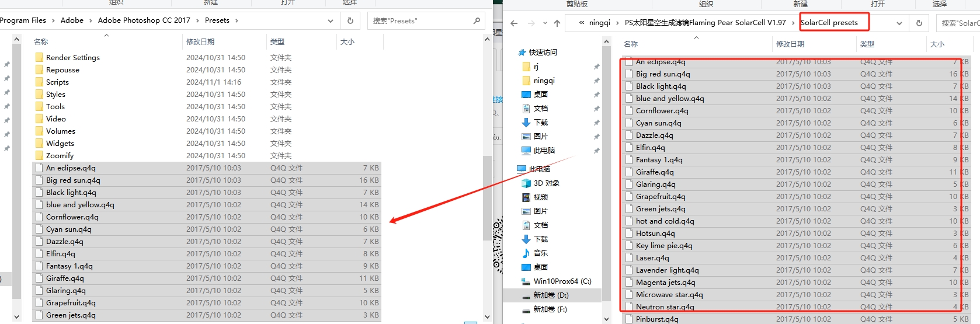Viewport: 980px width, 324px height.
Task: Click scroll-down arrow of right navigation pane
Action: point(606,319)
